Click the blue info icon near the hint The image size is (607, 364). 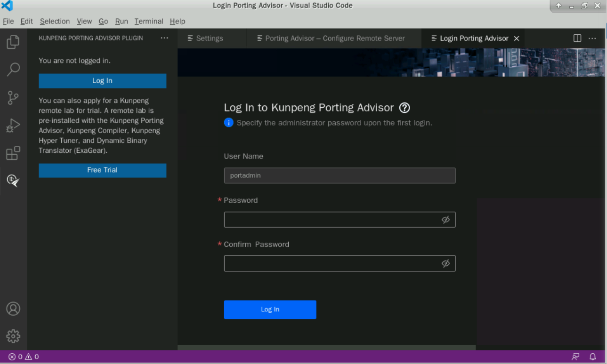point(229,123)
